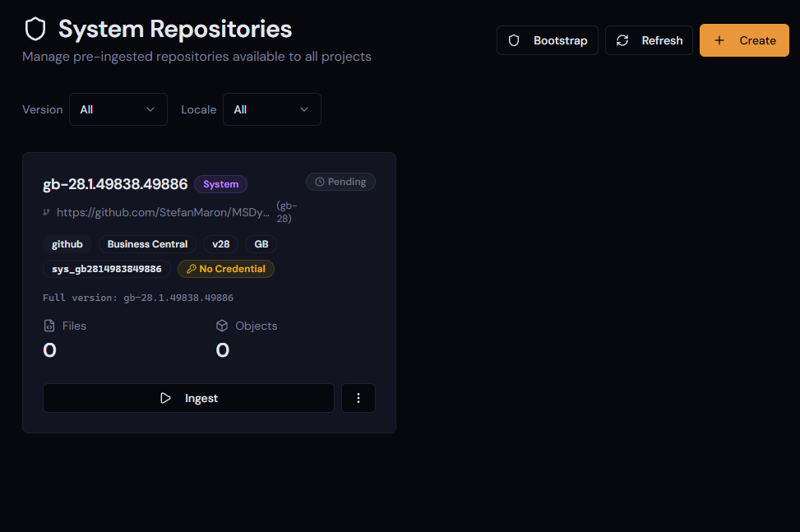Click the github tag
This screenshot has width=800, height=532.
pyautogui.click(x=67, y=244)
